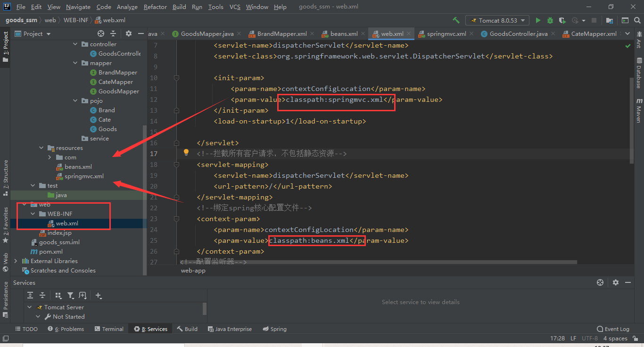
Task: Click the green Run button in toolbar
Action: 537,20
